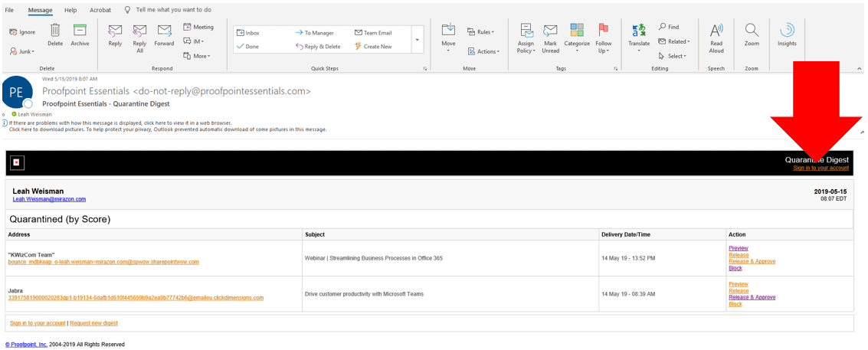
Task: Click the view in web browser info message
Action: tap(120, 123)
